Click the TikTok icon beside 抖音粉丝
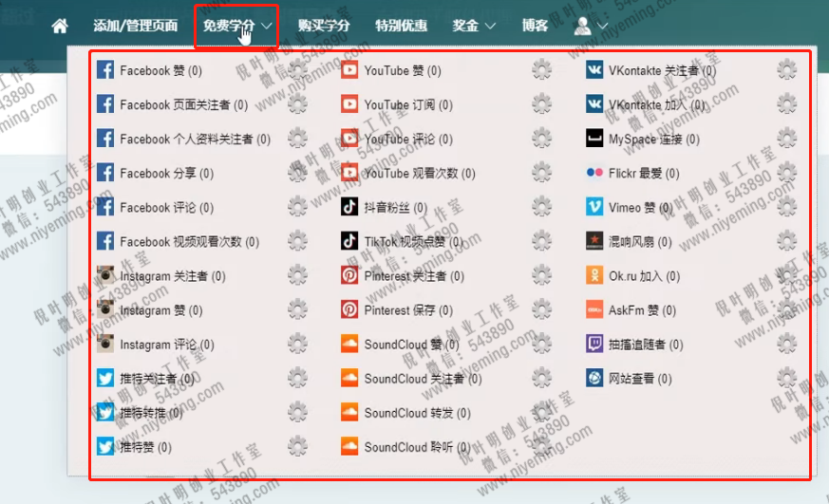The image size is (829, 504). coord(349,207)
